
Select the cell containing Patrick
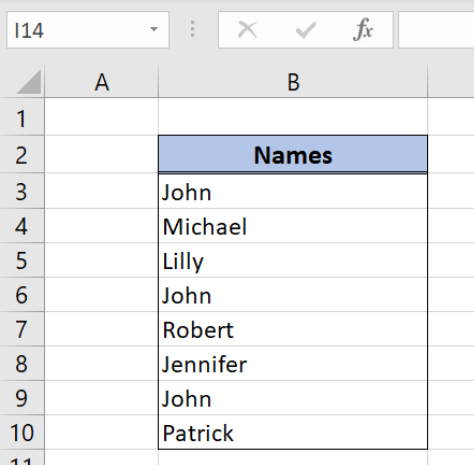pos(293,432)
